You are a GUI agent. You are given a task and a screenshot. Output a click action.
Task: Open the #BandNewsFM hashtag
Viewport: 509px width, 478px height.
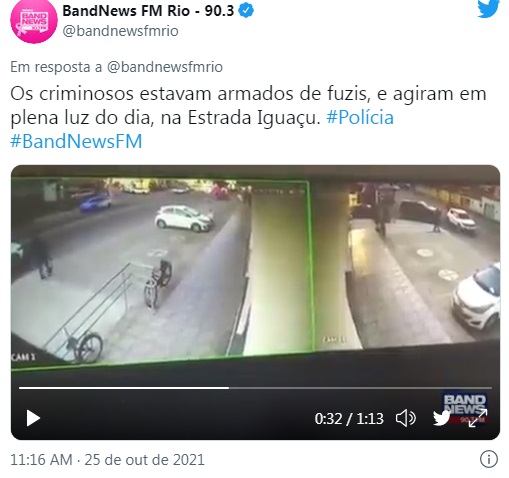pos(76,141)
